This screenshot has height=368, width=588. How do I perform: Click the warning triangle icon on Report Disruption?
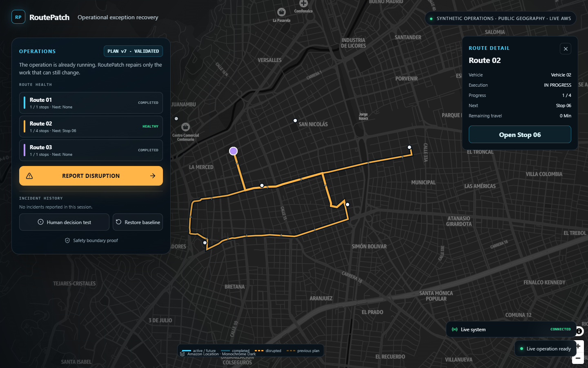click(x=29, y=176)
